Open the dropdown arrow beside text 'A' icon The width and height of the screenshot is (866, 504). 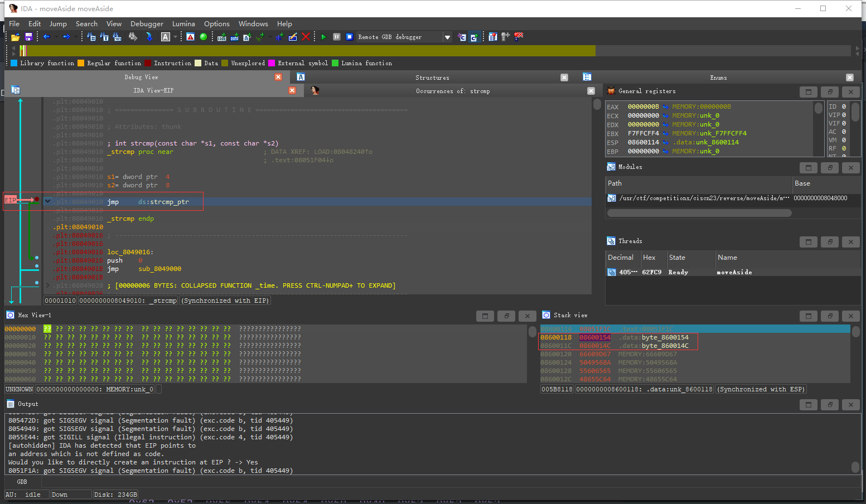click(x=175, y=37)
